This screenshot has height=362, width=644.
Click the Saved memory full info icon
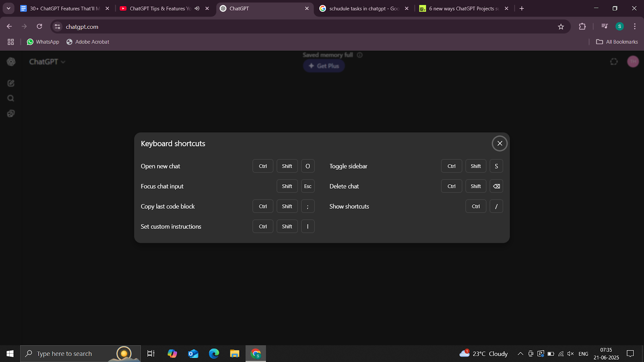(360, 55)
